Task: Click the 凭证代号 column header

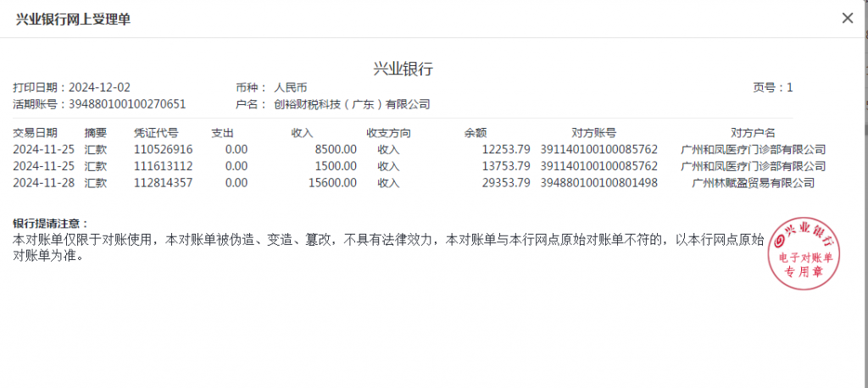Action: click(x=156, y=133)
